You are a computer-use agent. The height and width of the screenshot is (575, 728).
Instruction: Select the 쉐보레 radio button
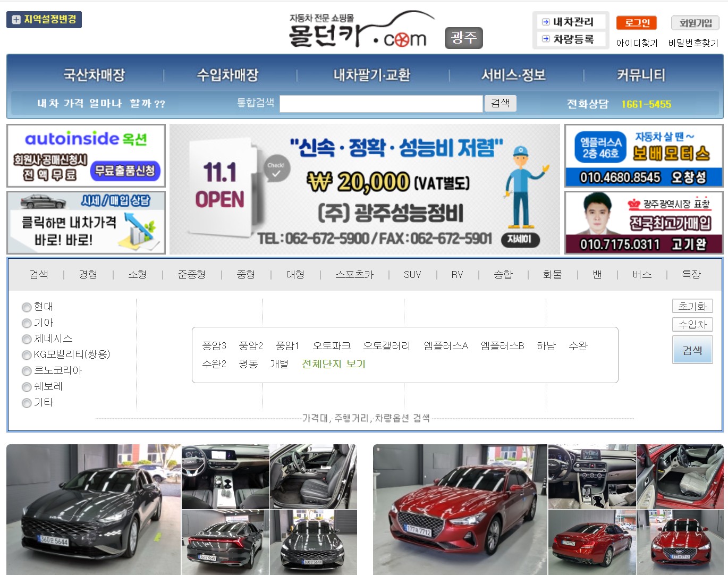27,387
